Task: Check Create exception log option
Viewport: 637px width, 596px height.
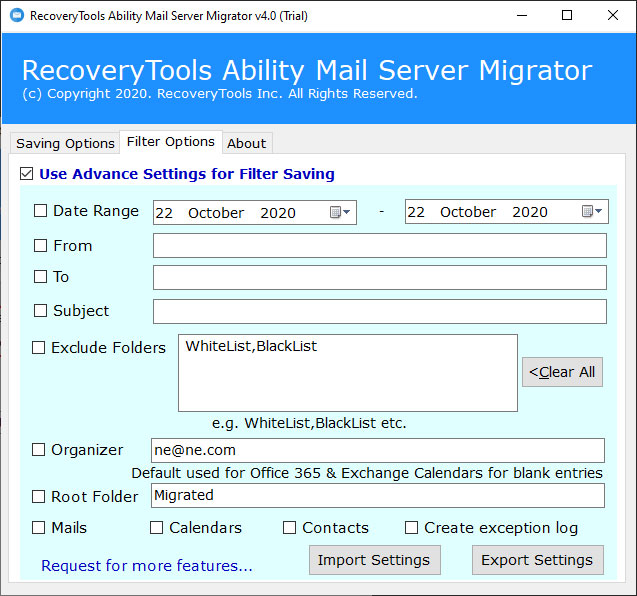Action: 411,528
